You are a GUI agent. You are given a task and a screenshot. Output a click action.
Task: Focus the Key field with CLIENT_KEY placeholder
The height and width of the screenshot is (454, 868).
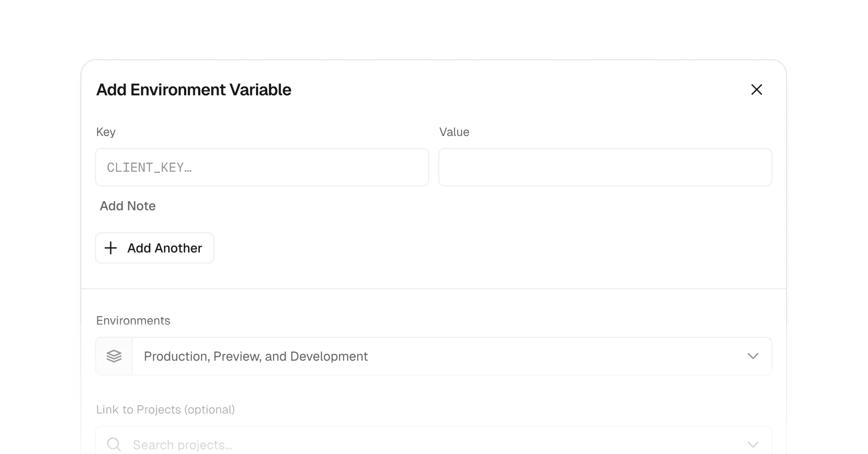(262, 167)
